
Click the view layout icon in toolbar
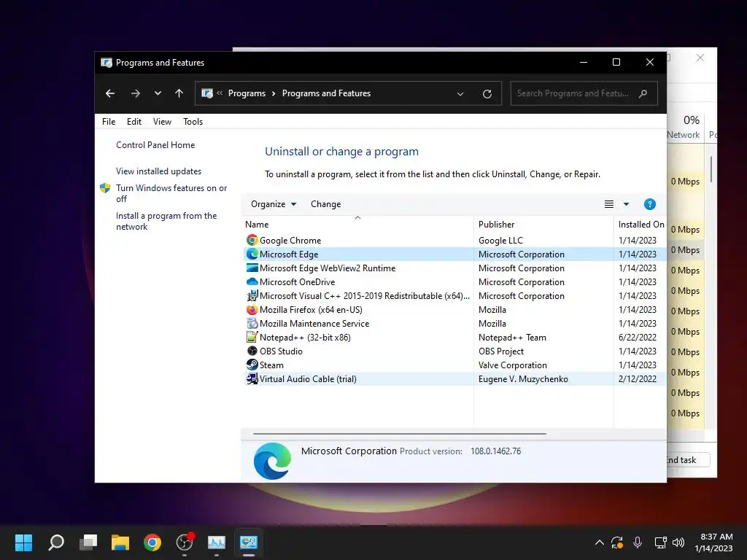609,204
